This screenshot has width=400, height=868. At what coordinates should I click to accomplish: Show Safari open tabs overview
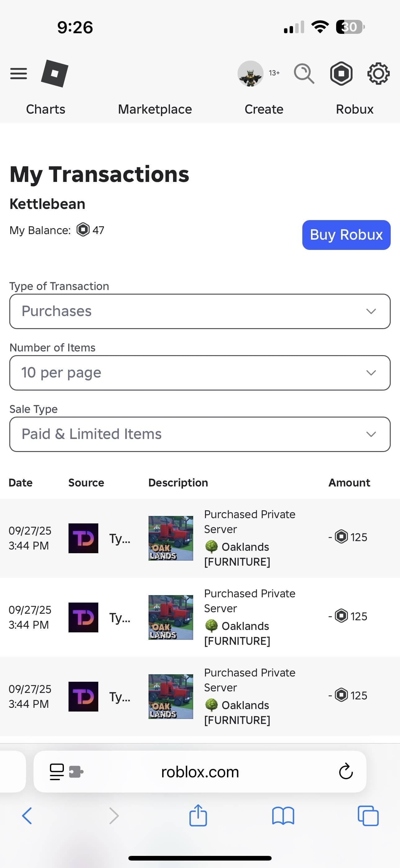coord(368,816)
